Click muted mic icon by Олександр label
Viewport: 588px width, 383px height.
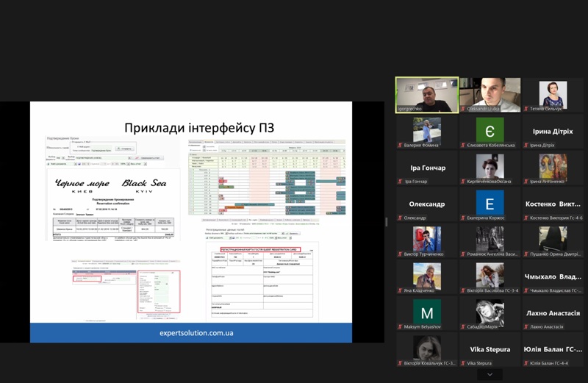pyautogui.click(x=401, y=218)
